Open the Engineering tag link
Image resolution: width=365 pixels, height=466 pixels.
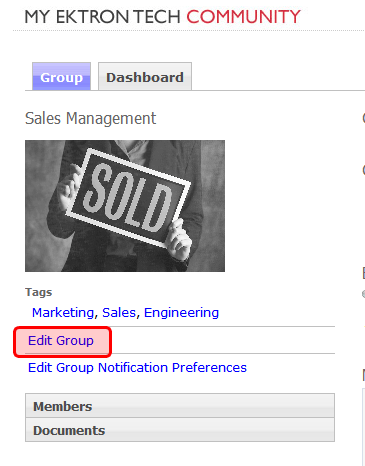tap(181, 313)
